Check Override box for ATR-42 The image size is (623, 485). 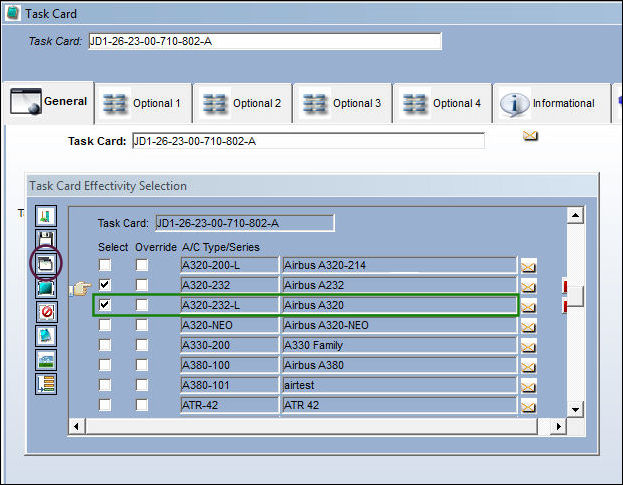pos(142,405)
